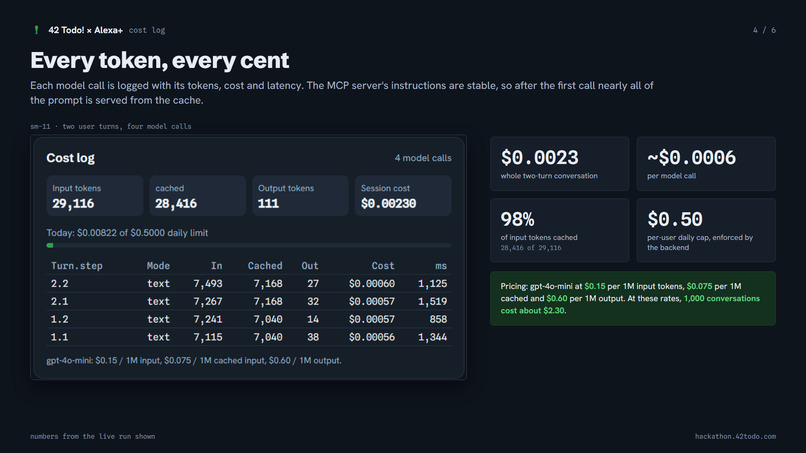Open the hackathon.42todo.com footer link
The width and height of the screenshot is (806, 453).
pos(736,437)
